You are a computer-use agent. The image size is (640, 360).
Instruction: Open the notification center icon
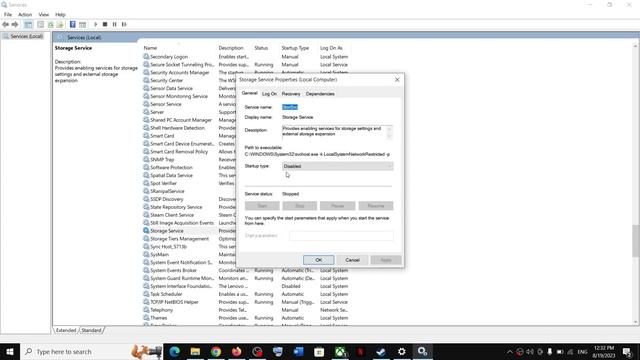[627, 351]
